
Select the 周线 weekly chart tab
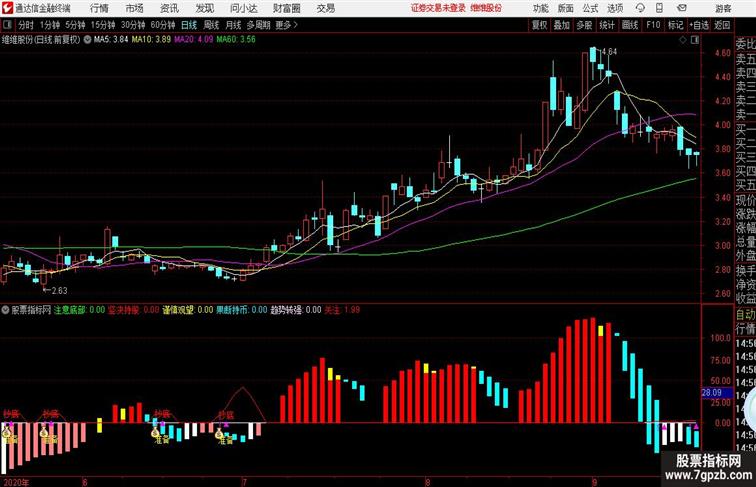pyautogui.click(x=211, y=25)
